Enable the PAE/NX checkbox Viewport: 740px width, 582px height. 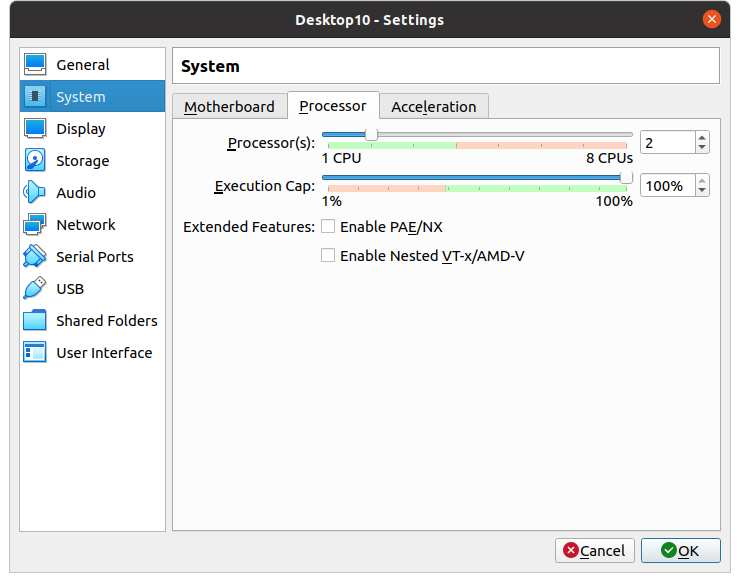pyautogui.click(x=328, y=227)
